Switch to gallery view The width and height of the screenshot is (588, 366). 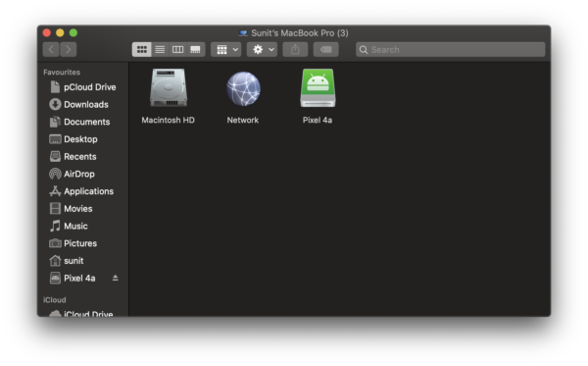195,49
